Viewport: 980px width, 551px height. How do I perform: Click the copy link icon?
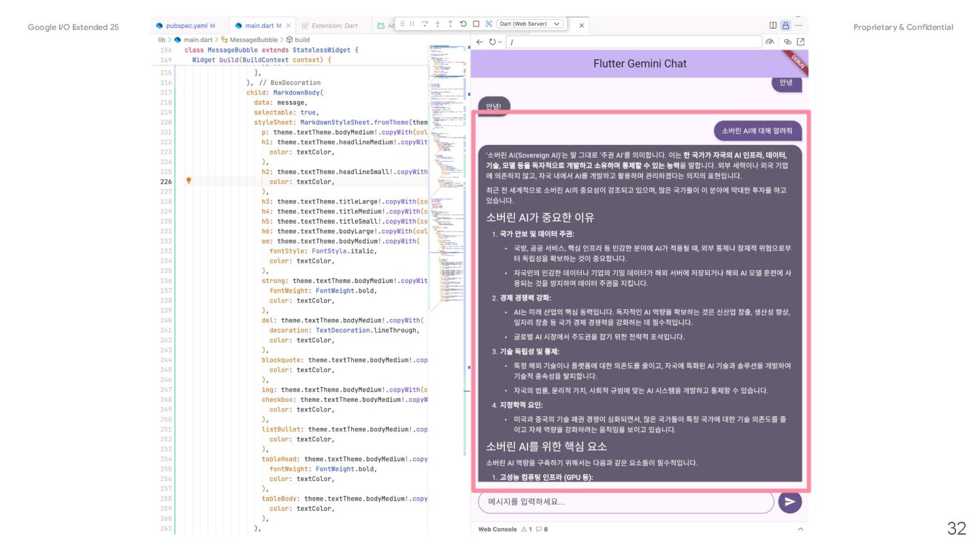click(788, 42)
